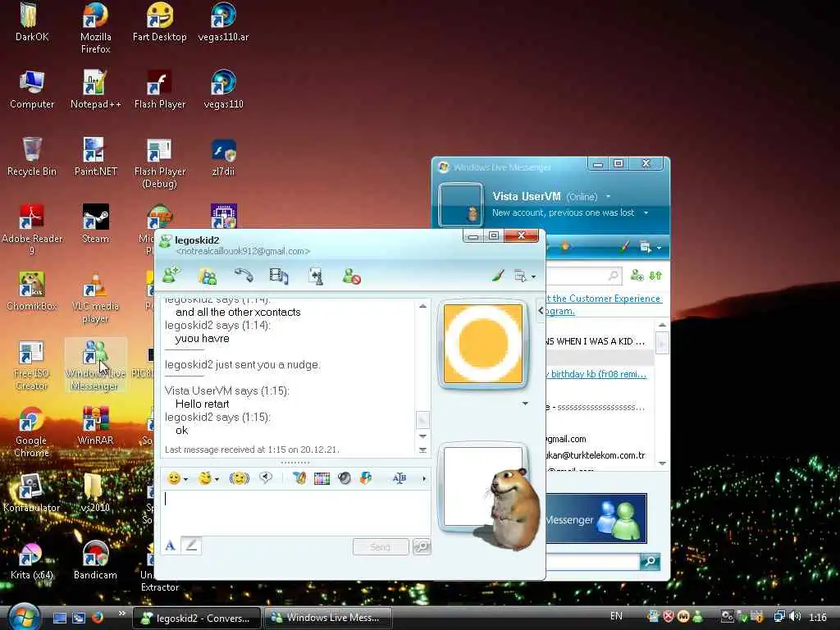Open the winks dropdown arrow

point(217,479)
